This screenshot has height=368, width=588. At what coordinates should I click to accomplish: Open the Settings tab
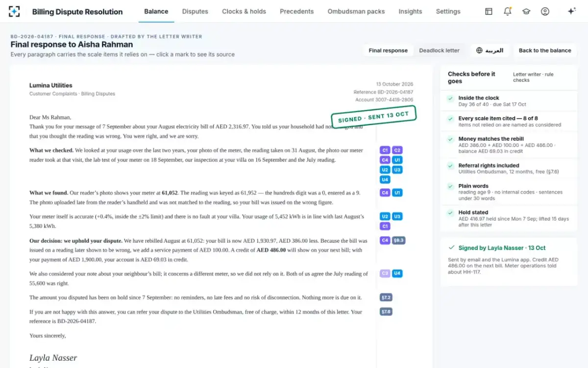coord(448,11)
